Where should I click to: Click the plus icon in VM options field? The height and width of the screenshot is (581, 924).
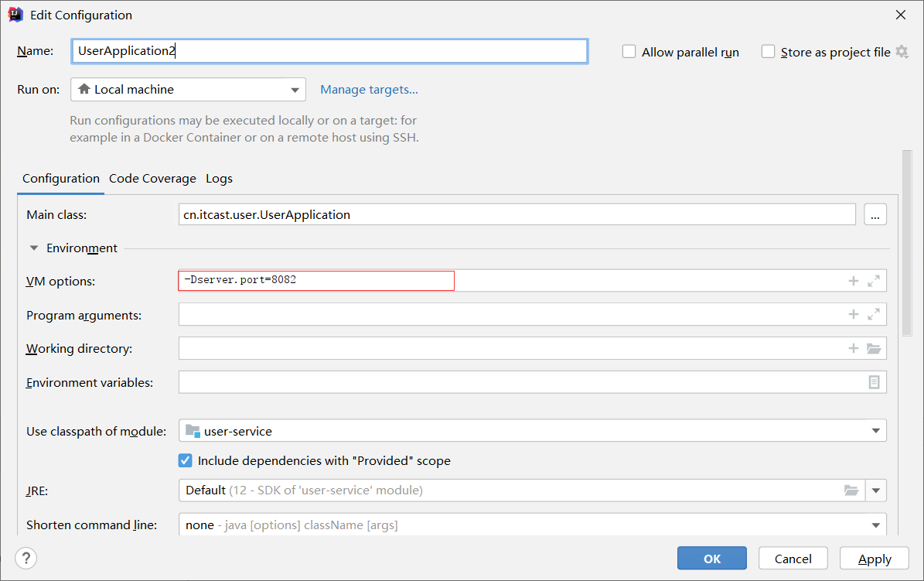[x=854, y=281]
